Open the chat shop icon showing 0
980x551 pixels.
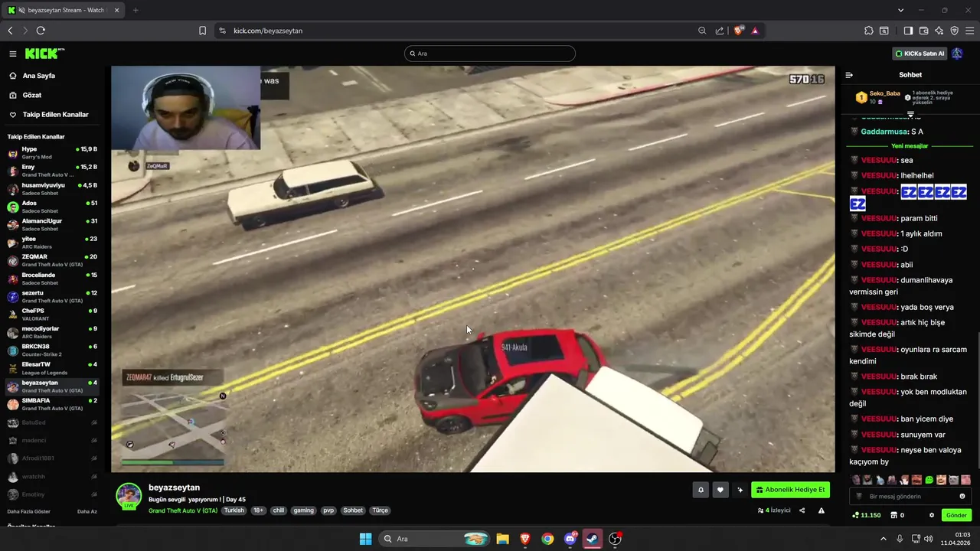(x=897, y=515)
